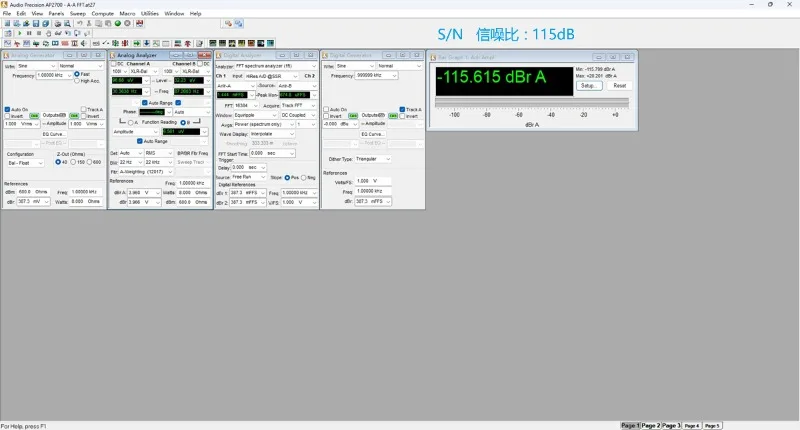This screenshot has width=800, height=430.
Task: Click the Save All stacked disks icon
Action: tap(45, 23)
